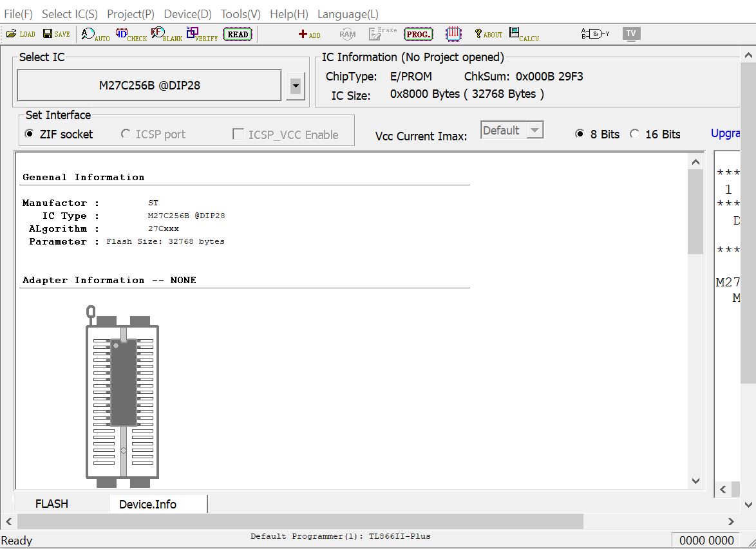756x549 pixels.
Task: Click the logic gate test icon
Action: tap(594, 34)
